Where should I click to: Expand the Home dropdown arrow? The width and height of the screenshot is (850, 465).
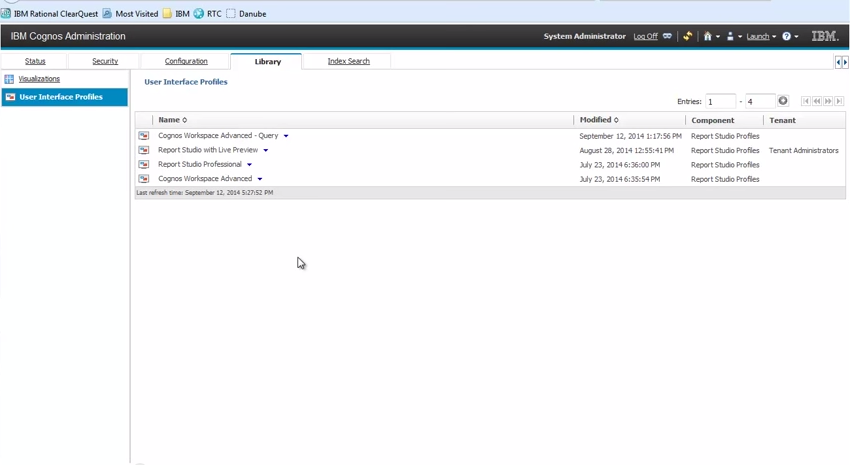click(x=718, y=37)
